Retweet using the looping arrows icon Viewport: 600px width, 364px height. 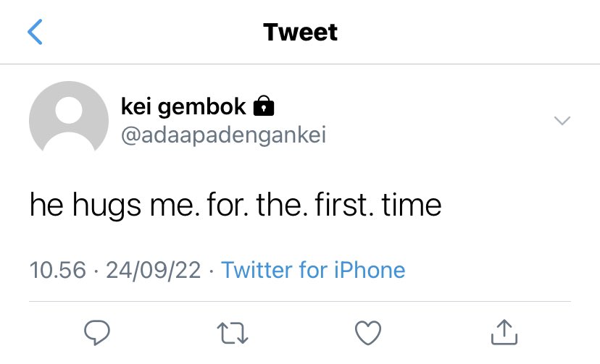pyautogui.click(x=233, y=333)
